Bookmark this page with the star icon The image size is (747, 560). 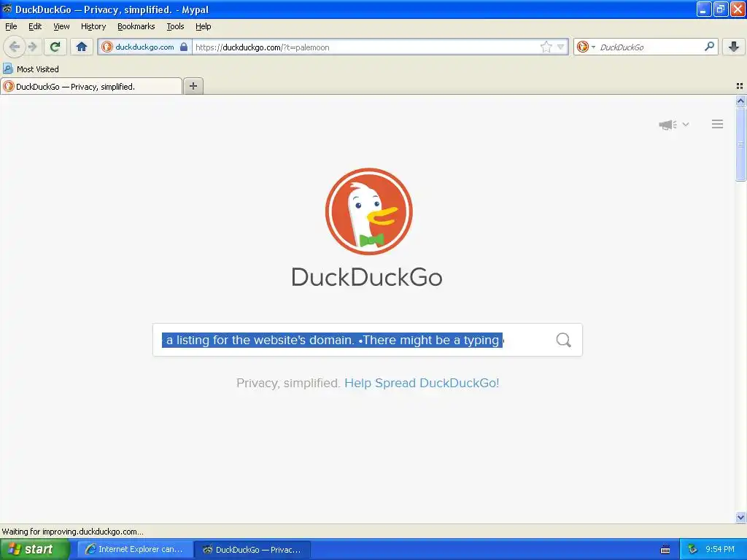pyautogui.click(x=546, y=47)
